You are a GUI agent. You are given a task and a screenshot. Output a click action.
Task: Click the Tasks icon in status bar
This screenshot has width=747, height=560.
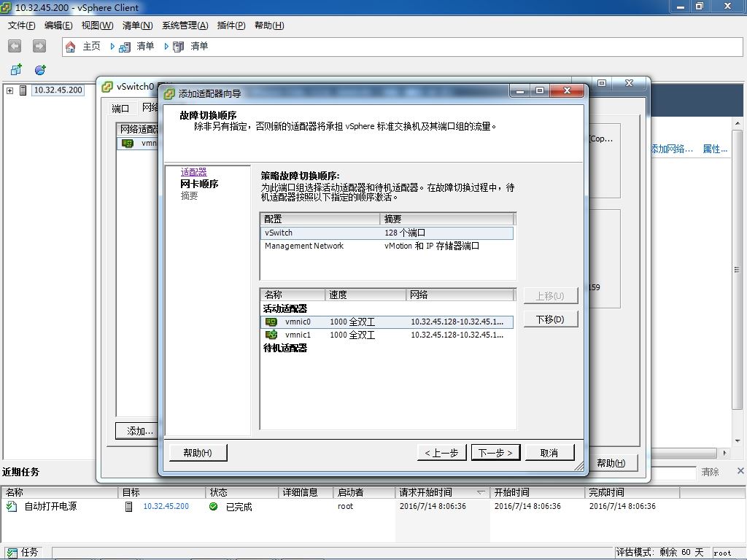[x=12, y=553]
